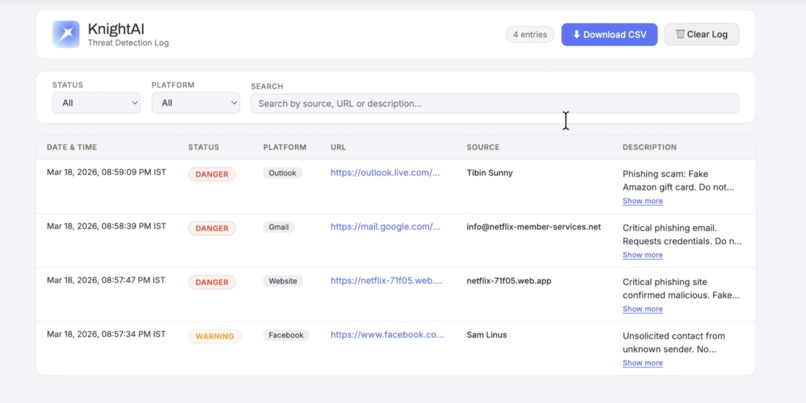806x403 pixels.
Task: Open the outlook.live.com URL link
Action: tap(385, 173)
